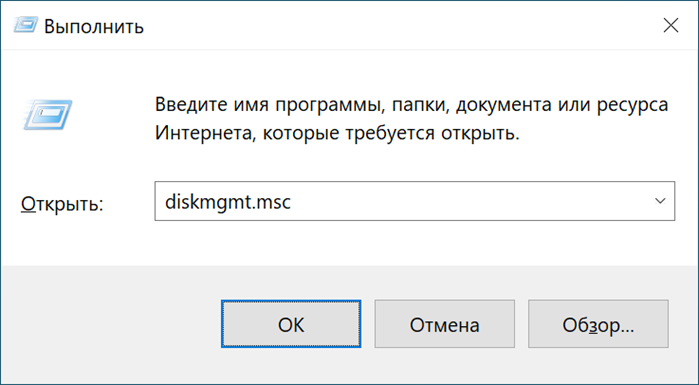Viewport: 699px width, 385px height.
Task: Open file browser with Обзор... button
Action: pyautogui.click(x=598, y=324)
